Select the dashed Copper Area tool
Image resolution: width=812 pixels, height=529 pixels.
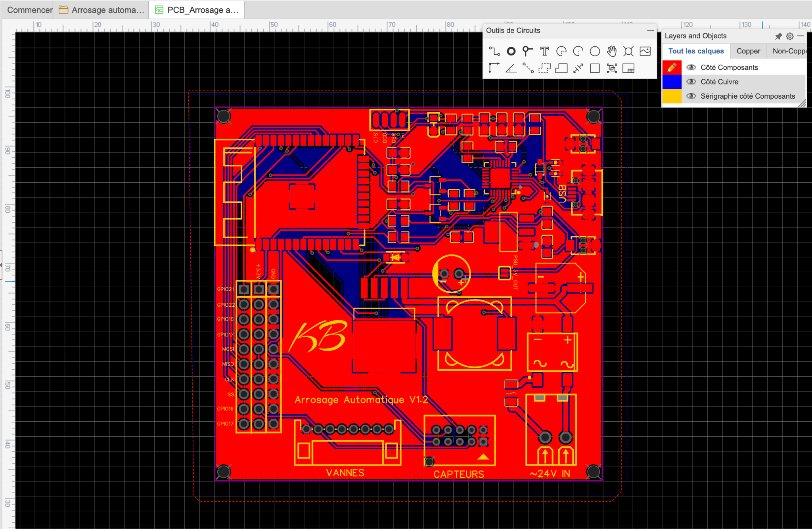544,69
